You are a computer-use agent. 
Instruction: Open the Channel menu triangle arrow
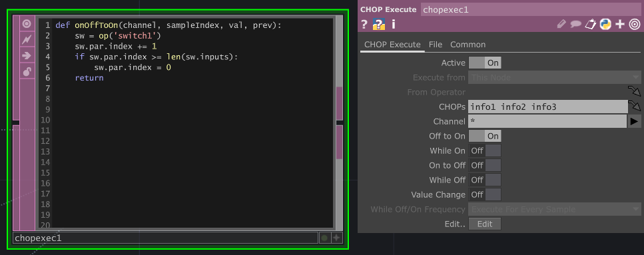(x=634, y=121)
